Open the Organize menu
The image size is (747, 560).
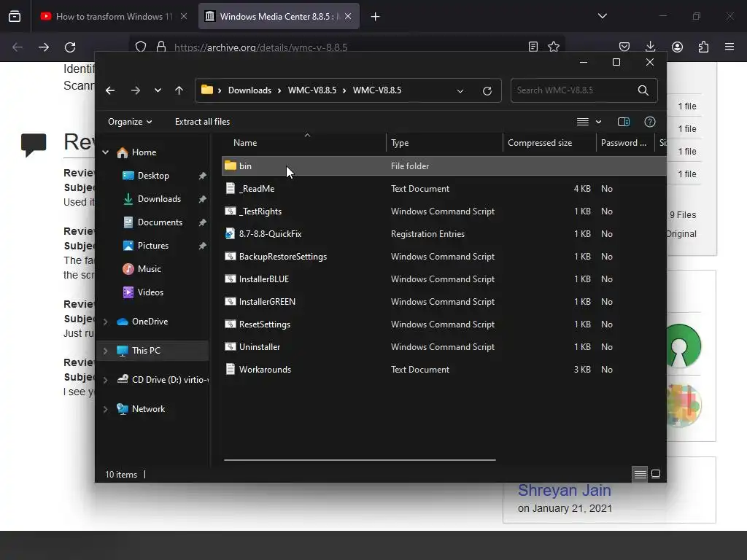point(130,122)
